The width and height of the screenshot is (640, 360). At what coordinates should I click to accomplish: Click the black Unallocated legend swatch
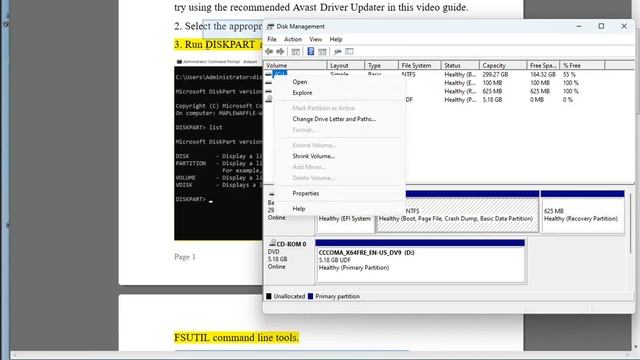coord(269,296)
